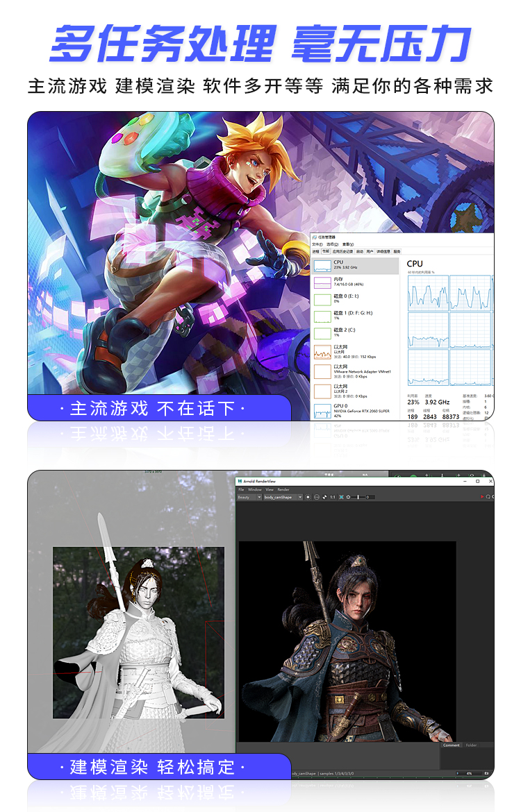Click the purple 内存 mini graph thumbnail
The height and width of the screenshot is (812, 521).
point(322,282)
